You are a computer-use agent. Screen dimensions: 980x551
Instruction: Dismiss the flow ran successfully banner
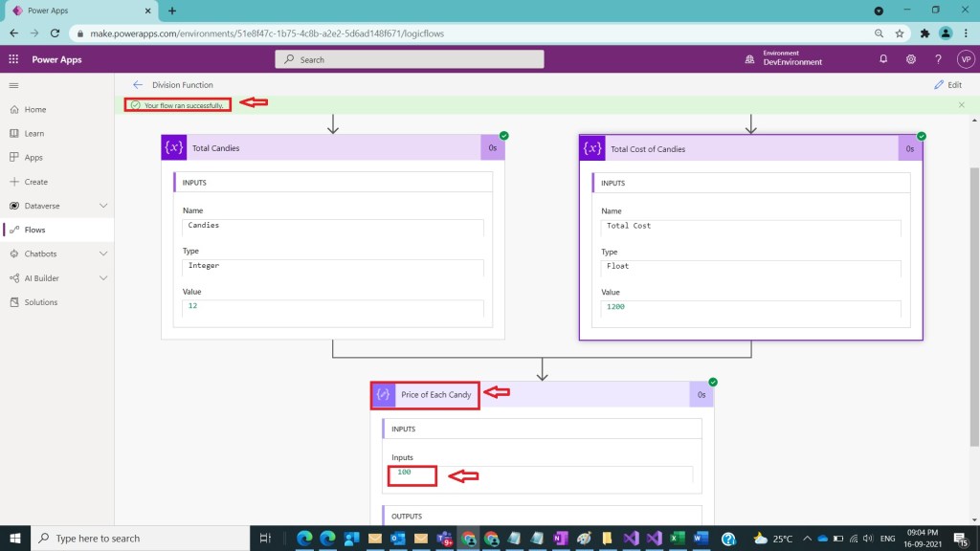click(962, 104)
